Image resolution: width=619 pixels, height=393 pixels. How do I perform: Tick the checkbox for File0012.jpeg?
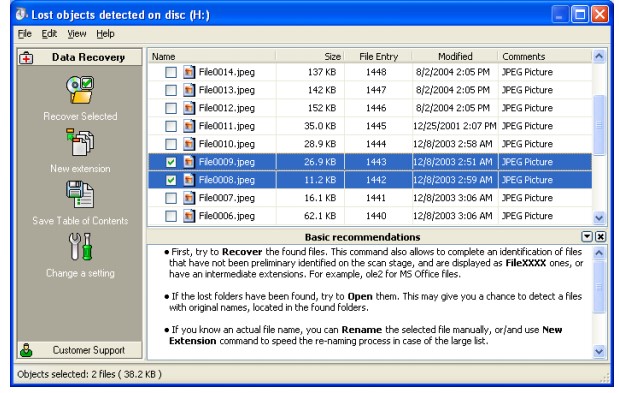(171, 108)
